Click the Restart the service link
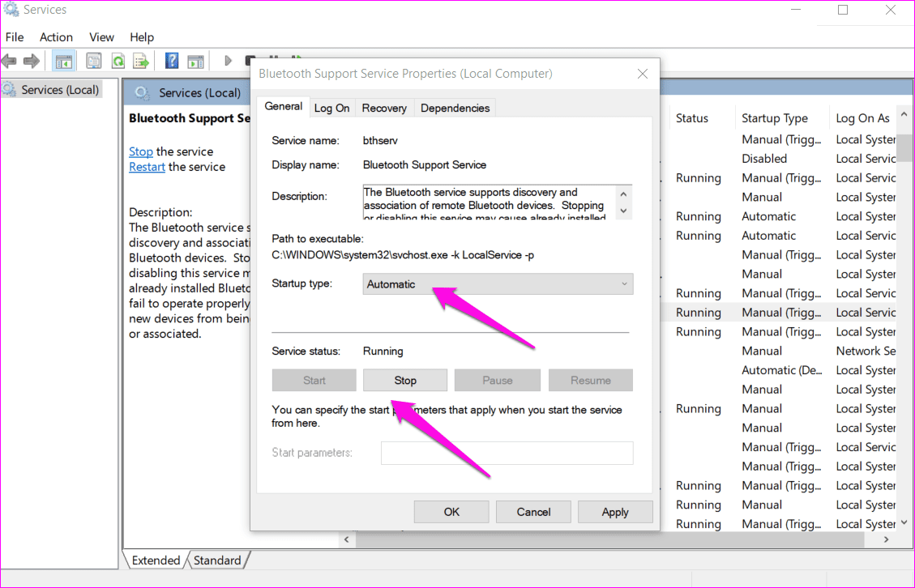915x588 pixels. tap(147, 167)
